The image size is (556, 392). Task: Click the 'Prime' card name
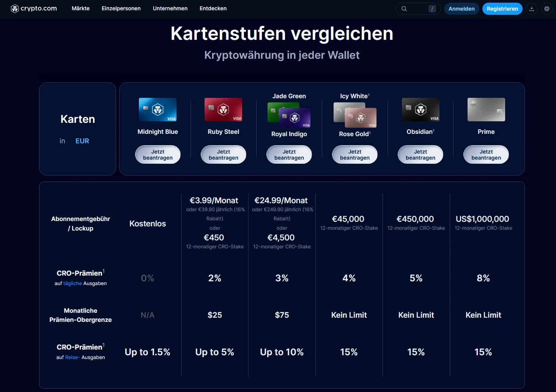(486, 132)
